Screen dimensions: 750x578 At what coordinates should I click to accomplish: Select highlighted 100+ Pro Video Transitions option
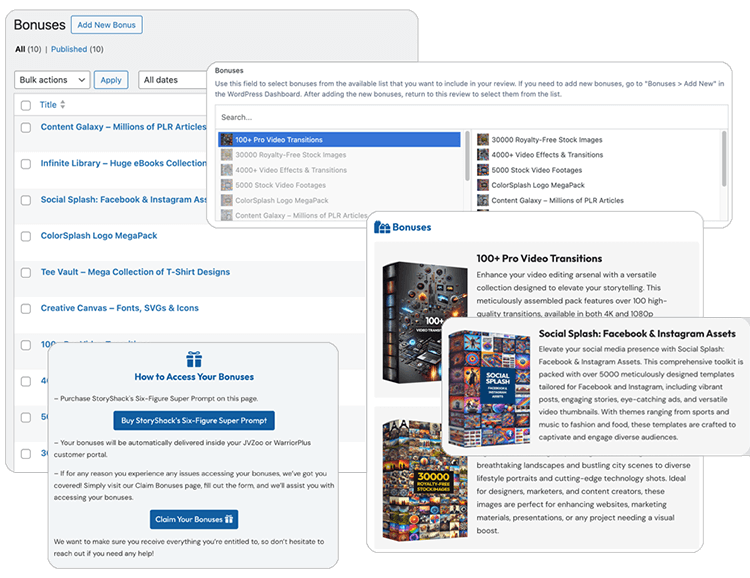pyautogui.click(x=339, y=140)
